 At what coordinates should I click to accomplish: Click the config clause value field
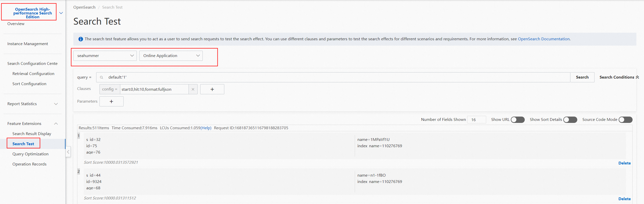(154, 89)
